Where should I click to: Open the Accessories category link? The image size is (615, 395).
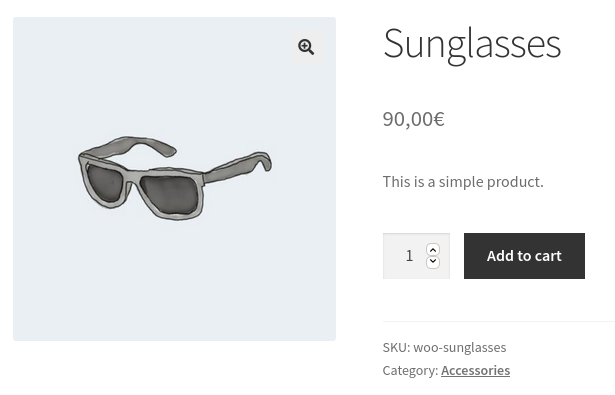click(x=475, y=370)
